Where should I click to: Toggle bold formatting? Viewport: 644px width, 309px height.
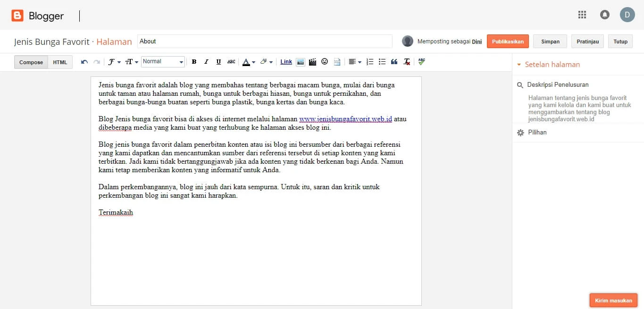click(194, 61)
